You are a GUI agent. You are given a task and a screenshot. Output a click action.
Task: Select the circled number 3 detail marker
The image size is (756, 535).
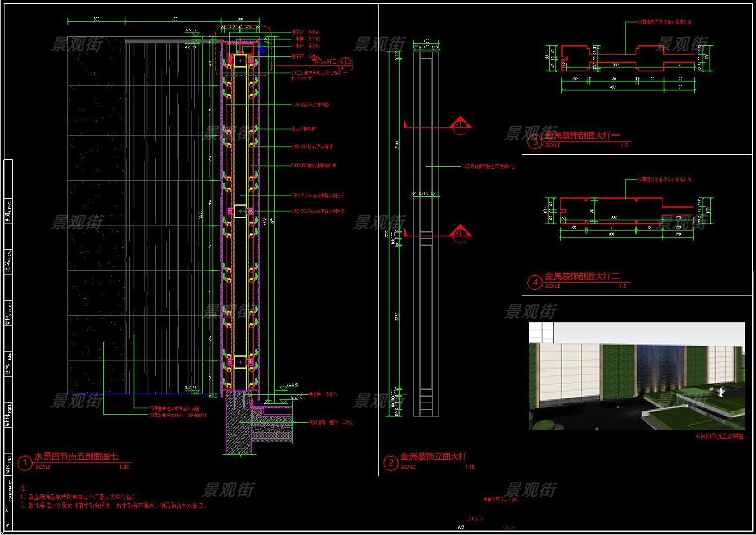click(x=534, y=141)
